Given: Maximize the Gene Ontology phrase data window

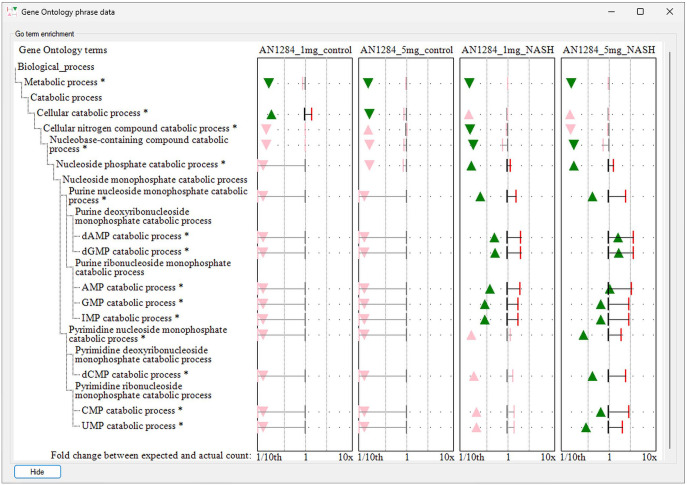Looking at the screenshot, I should coord(640,11).
